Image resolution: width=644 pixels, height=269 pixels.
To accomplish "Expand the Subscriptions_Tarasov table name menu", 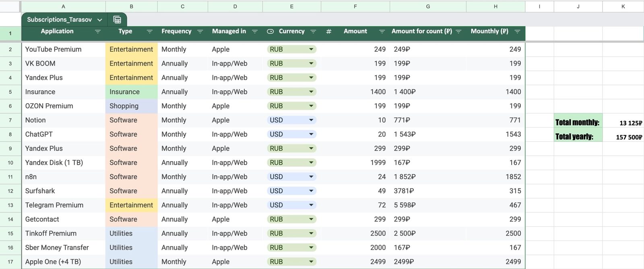I will (99, 20).
